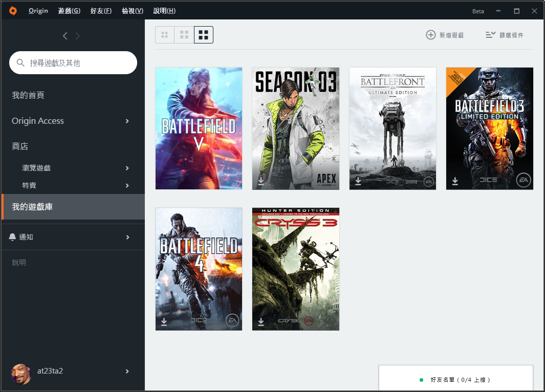This screenshot has height=392, width=545.
Task: Close the Origin window
Action: (x=535, y=11)
